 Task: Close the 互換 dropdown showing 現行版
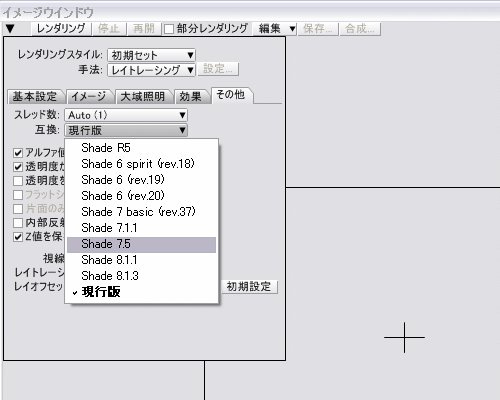[126, 130]
